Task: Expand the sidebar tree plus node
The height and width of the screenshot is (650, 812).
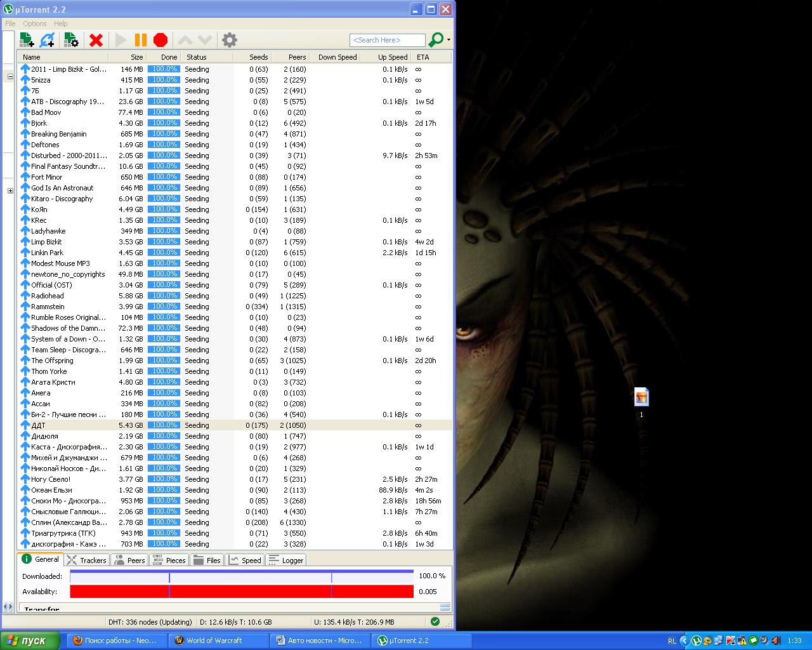Action: 10,190
